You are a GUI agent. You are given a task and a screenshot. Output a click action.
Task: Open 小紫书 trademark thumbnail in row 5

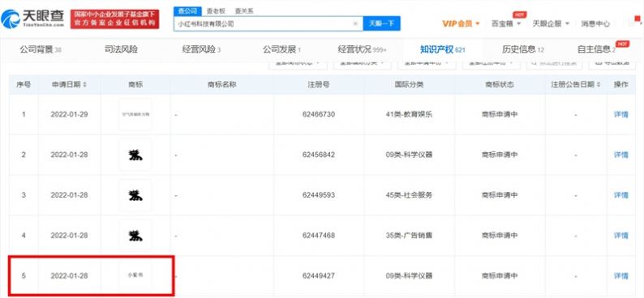[135, 275]
